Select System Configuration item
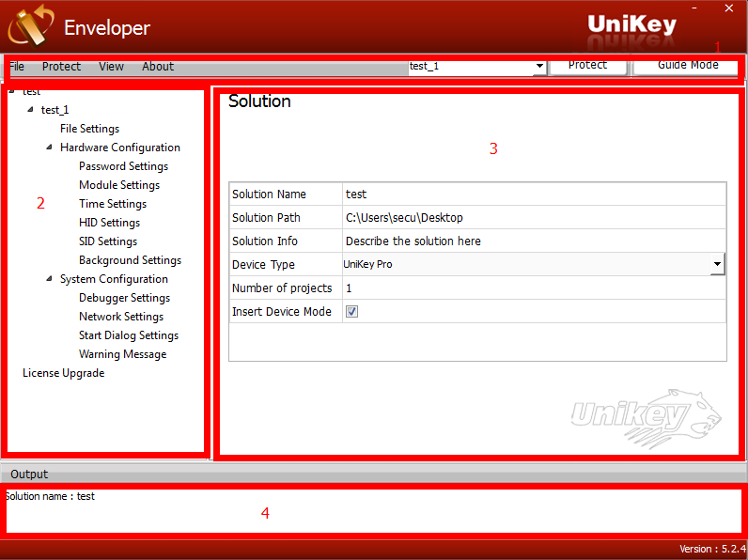 click(x=114, y=279)
